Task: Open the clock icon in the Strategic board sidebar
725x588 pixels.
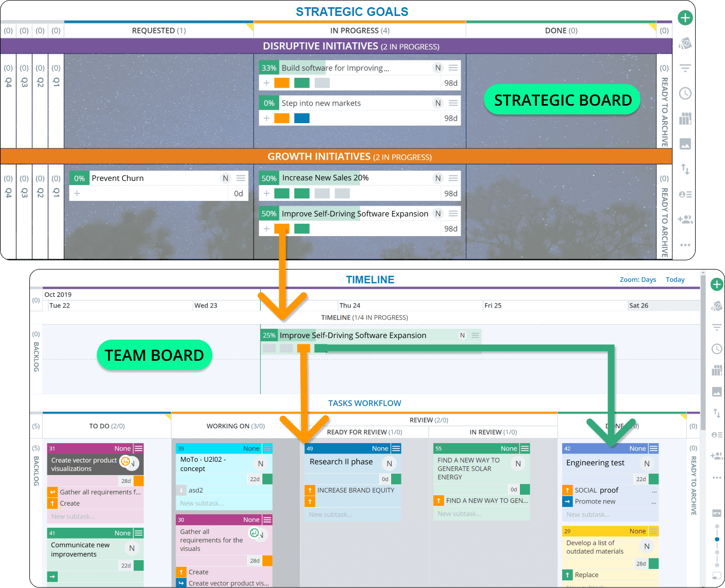Action: click(685, 93)
